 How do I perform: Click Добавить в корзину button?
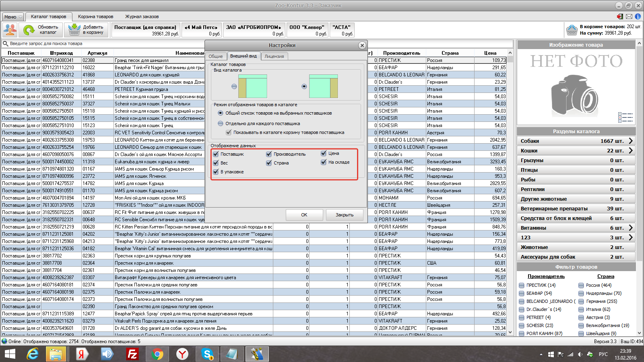(87, 30)
